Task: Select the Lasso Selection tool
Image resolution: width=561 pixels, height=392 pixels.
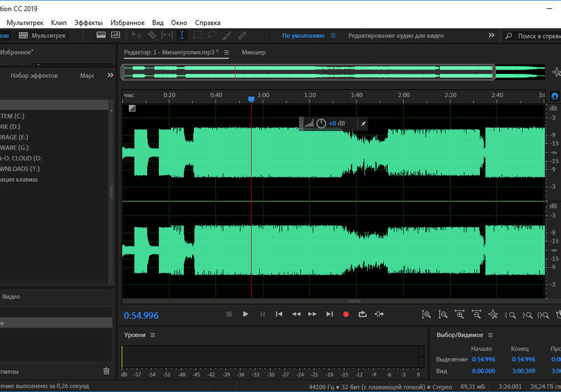Action: pos(212,35)
